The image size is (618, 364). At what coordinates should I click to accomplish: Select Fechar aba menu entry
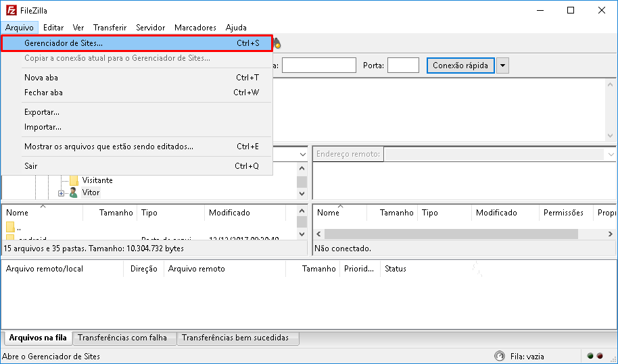coord(137,93)
